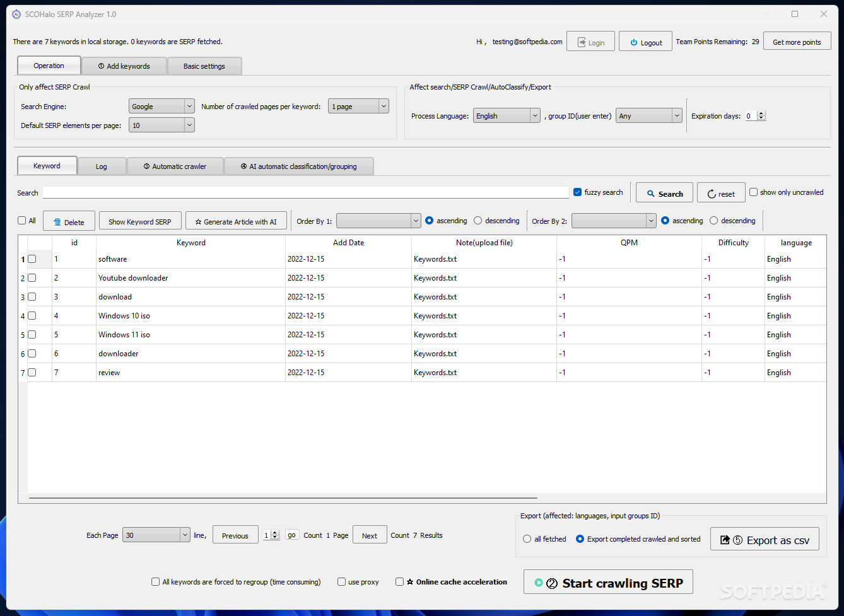Click the Get more points button
This screenshot has width=844, height=616.
click(x=797, y=42)
